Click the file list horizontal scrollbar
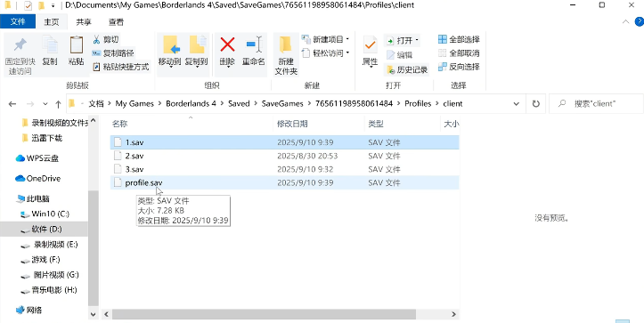Screen dimensions: 644x323 (264, 314)
